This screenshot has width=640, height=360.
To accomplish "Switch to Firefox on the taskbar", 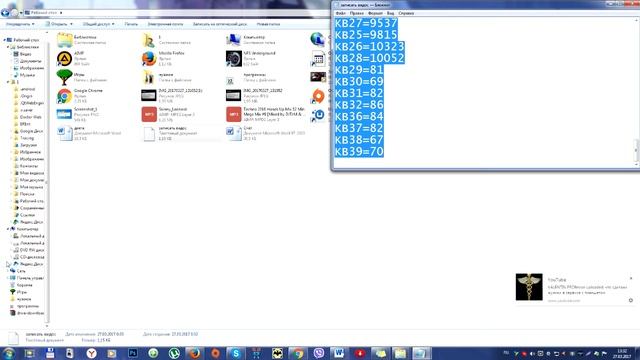I will [195, 353].
